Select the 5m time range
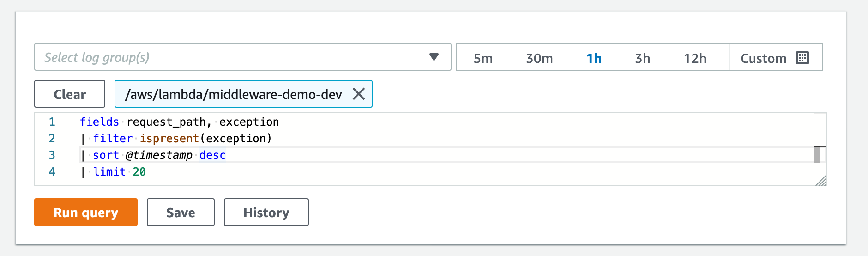 click(x=483, y=58)
